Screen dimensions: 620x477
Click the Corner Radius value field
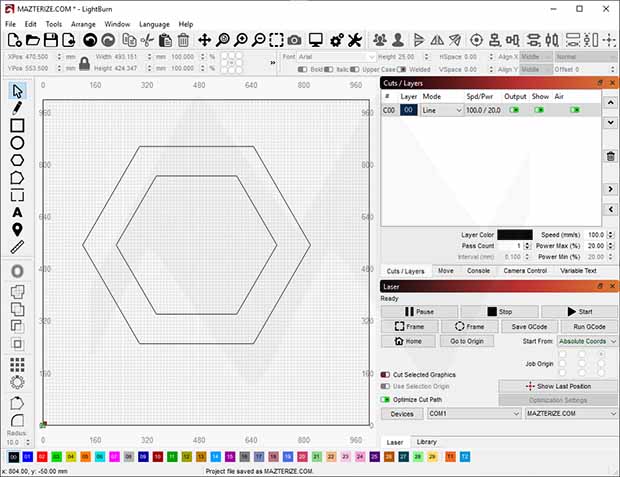(15, 442)
